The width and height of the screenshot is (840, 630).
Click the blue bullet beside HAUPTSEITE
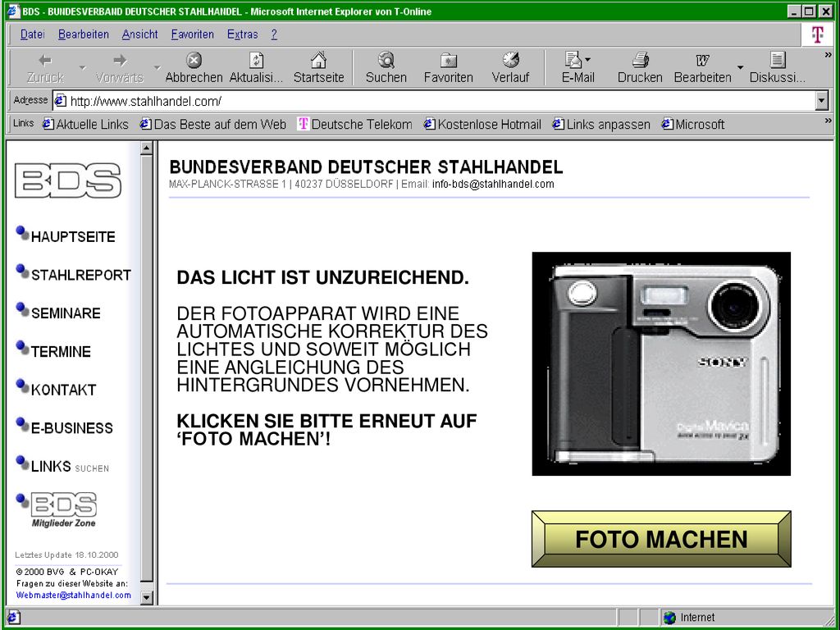click(x=22, y=233)
